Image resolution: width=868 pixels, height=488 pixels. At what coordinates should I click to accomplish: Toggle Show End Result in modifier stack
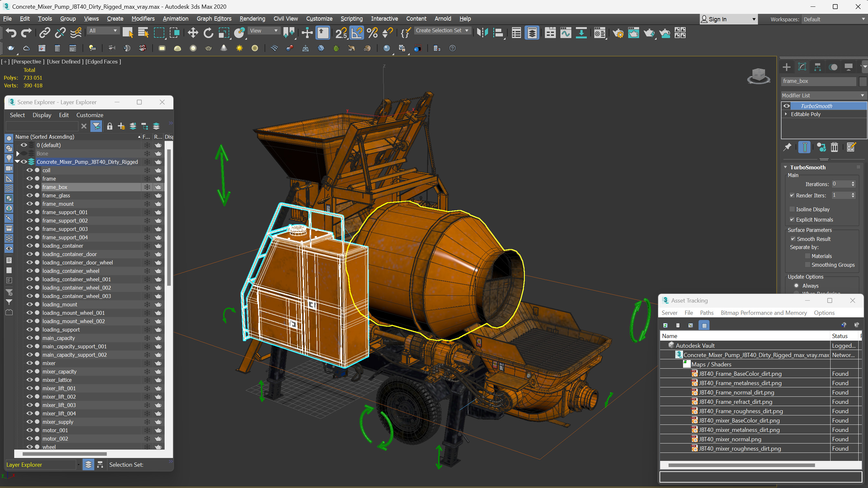pyautogui.click(x=805, y=147)
